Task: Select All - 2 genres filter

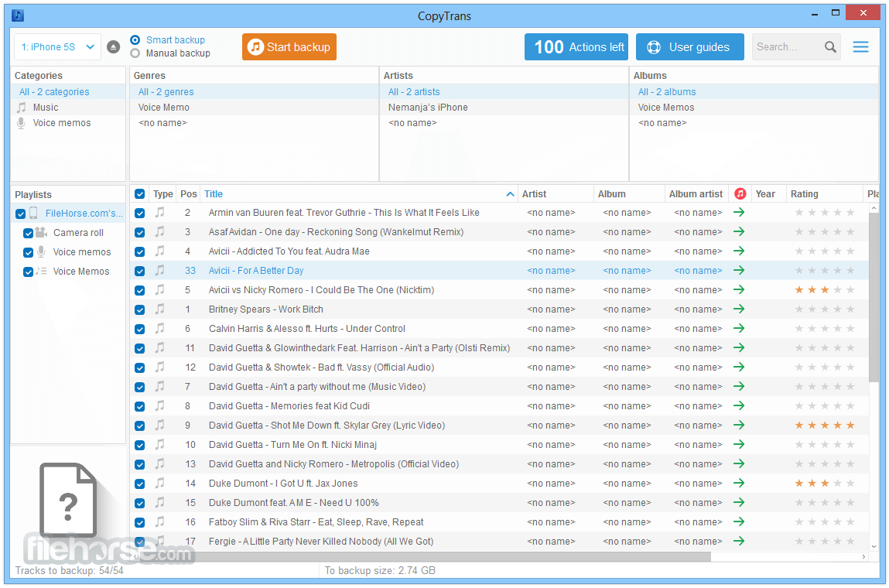Action: (x=254, y=92)
